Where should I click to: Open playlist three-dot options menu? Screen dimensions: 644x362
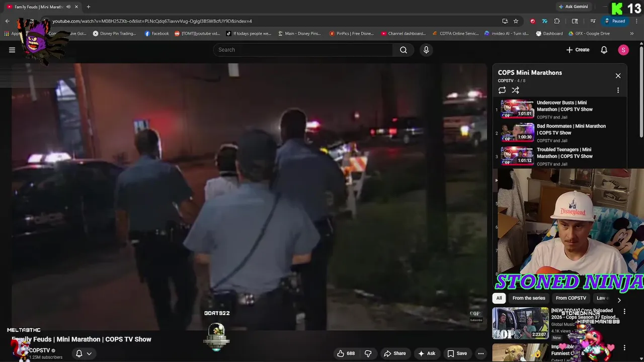(x=618, y=90)
